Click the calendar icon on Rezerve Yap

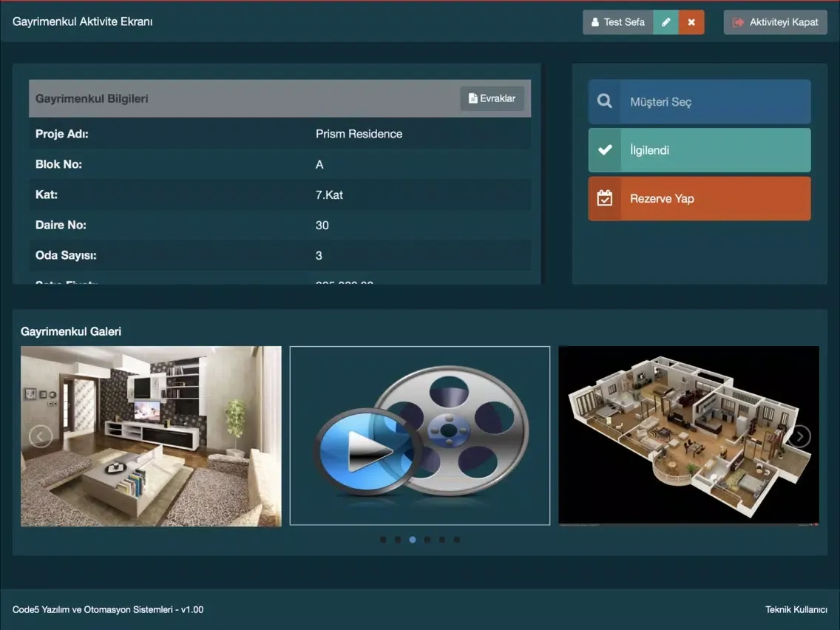coord(605,198)
